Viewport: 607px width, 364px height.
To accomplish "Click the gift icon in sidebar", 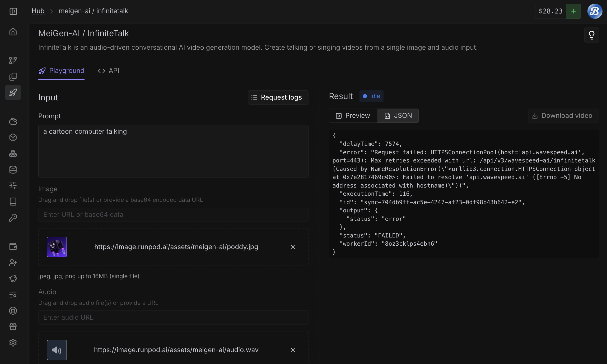I will pos(13,326).
